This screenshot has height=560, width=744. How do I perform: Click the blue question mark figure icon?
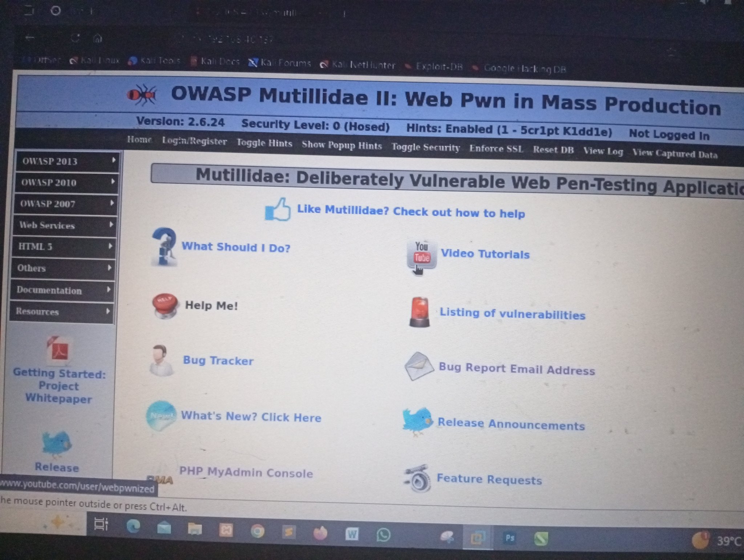pyautogui.click(x=163, y=246)
